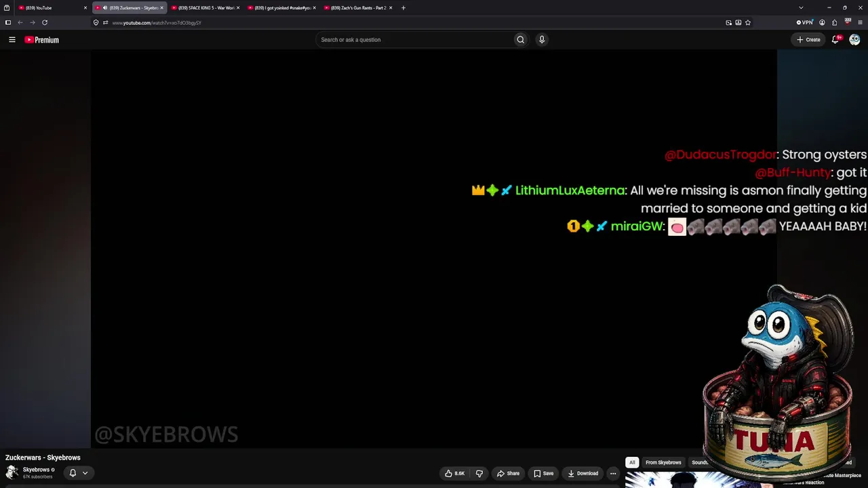View site security shield info
This screenshot has width=868, height=488.
coord(96,22)
